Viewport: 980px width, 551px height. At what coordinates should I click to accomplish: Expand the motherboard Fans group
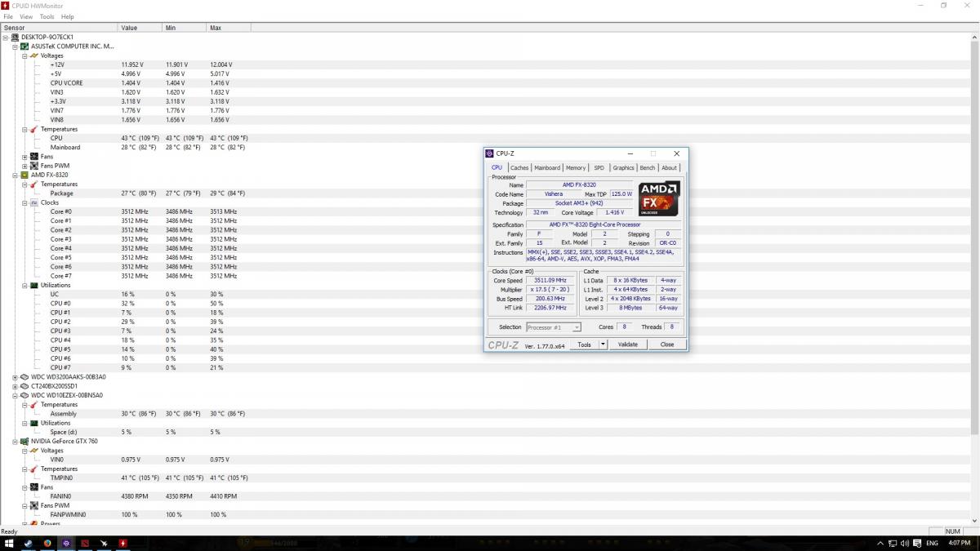pos(24,157)
